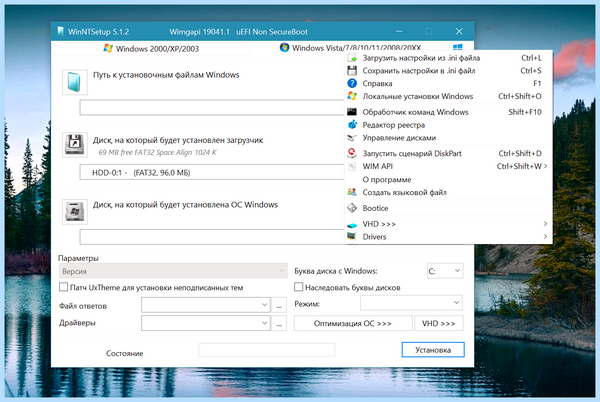Click the load .ini settings icon
This screenshot has width=600, height=402.
coord(352,58)
